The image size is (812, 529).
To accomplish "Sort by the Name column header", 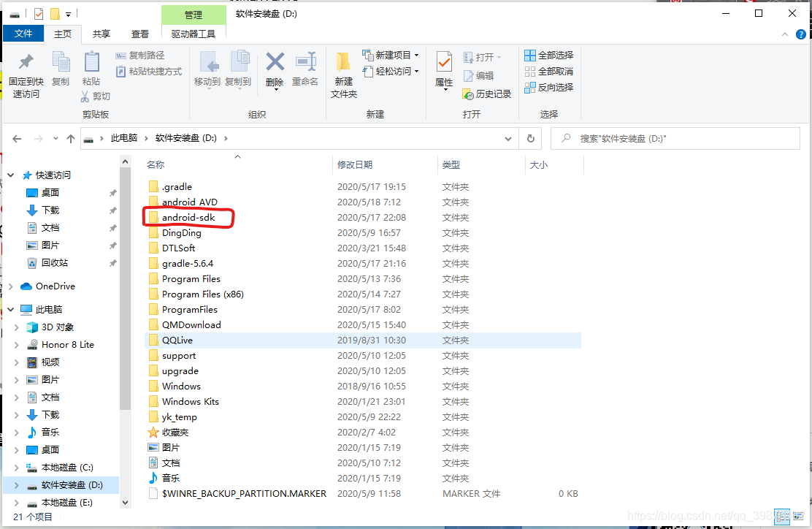I will [238, 164].
